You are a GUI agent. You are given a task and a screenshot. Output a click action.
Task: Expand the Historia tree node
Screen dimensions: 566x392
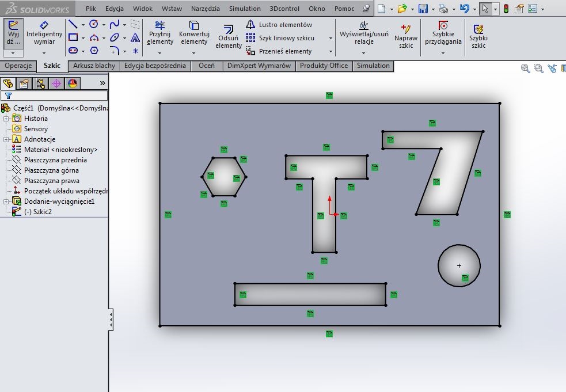[6, 119]
